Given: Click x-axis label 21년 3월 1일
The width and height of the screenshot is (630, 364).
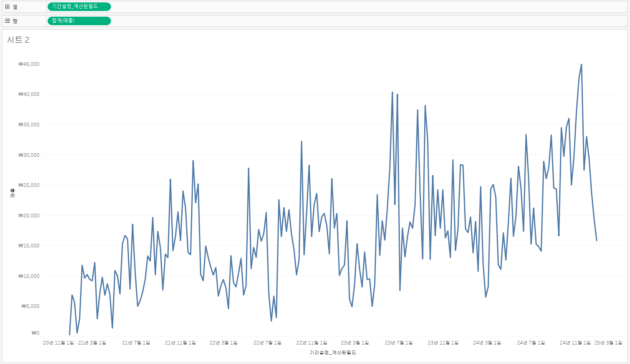Looking at the screenshot, I should click(x=92, y=343).
